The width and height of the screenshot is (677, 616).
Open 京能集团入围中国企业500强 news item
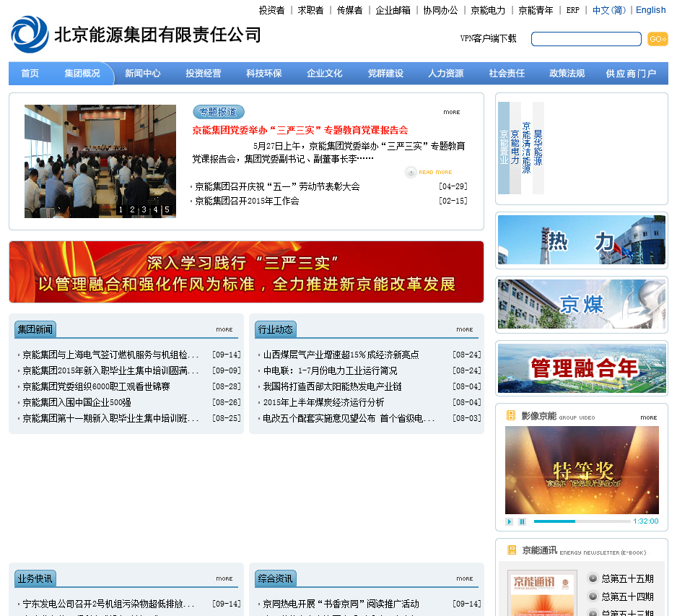click(x=77, y=402)
